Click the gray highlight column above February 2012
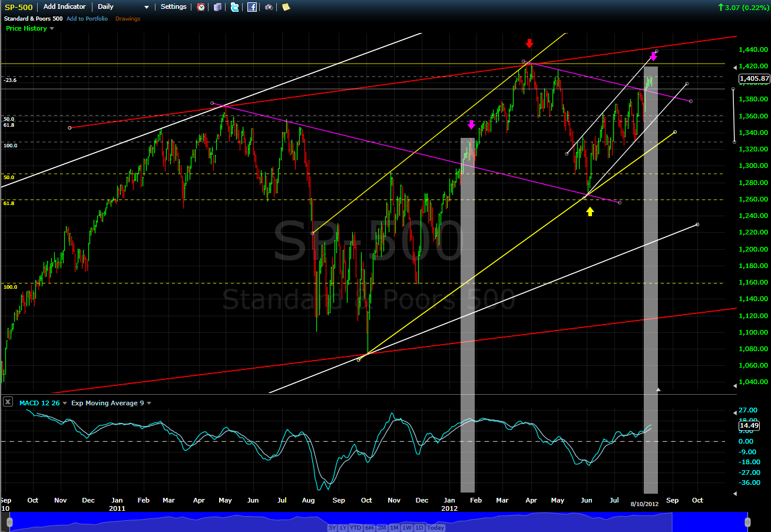The width and height of the screenshot is (771, 532). point(467,315)
